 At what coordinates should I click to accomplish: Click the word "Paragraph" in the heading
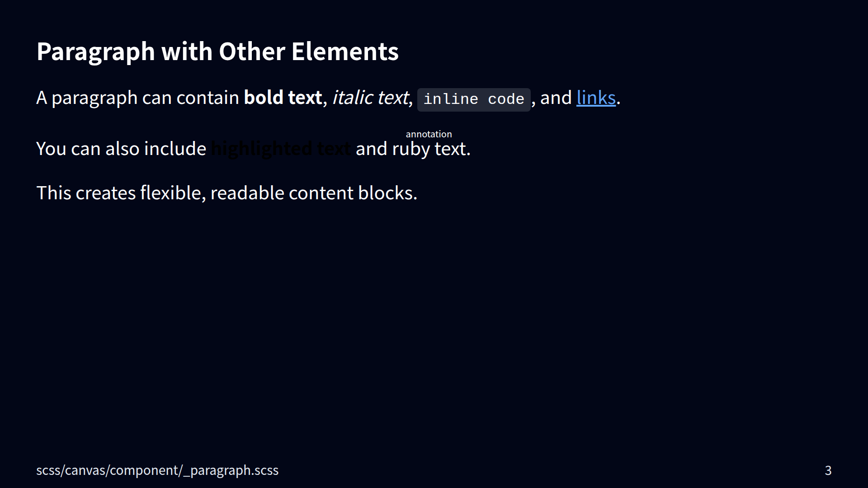(96, 52)
